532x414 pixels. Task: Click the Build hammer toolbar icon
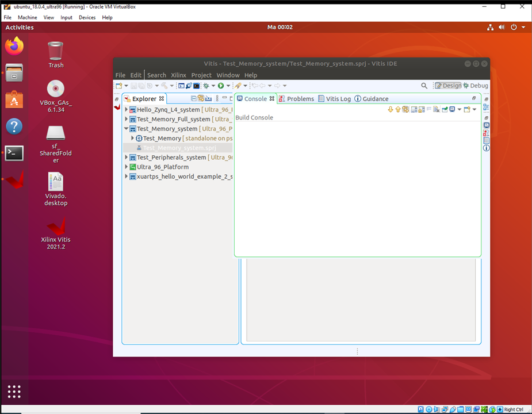pos(164,86)
